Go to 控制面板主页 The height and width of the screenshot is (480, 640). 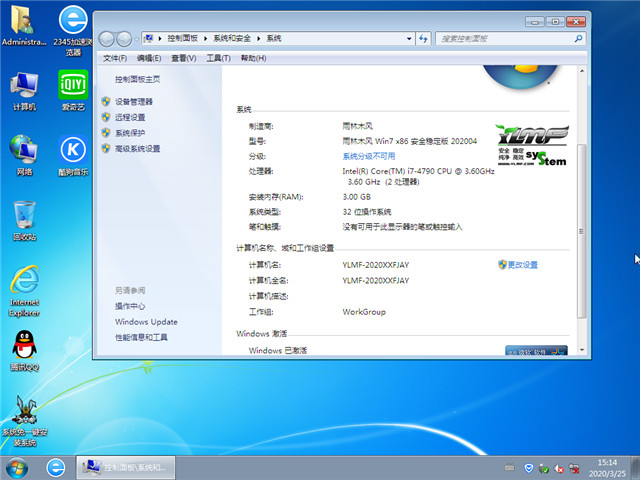pyautogui.click(x=138, y=79)
